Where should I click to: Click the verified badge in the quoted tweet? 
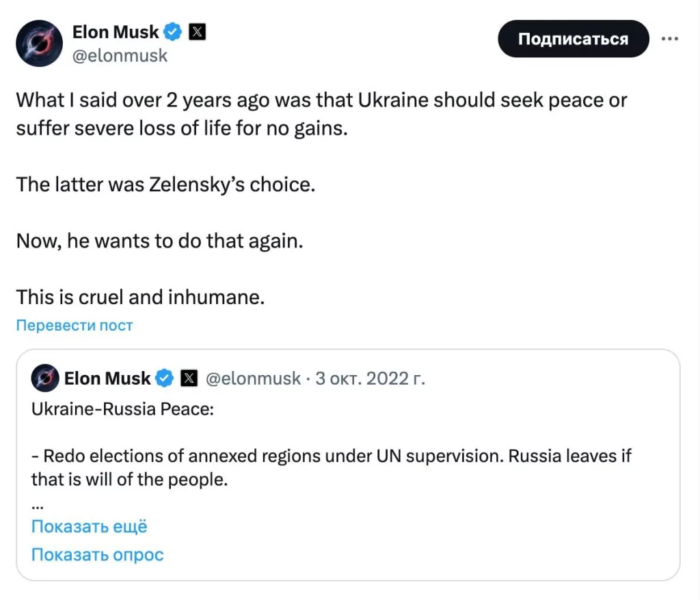pyautogui.click(x=163, y=377)
